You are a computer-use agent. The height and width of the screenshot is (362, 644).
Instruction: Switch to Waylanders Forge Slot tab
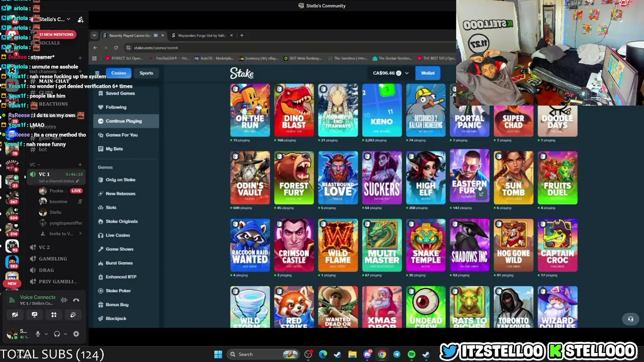[x=202, y=35]
